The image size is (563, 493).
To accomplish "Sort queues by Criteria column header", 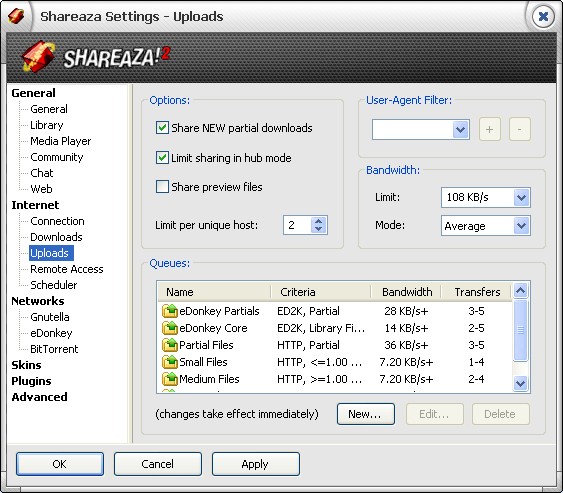I will click(321, 292).
